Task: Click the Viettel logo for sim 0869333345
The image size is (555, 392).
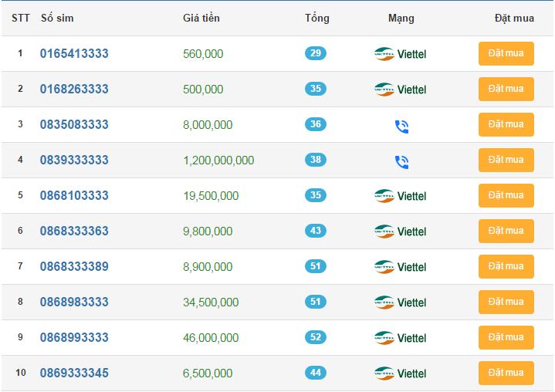Action: (400, 373)
